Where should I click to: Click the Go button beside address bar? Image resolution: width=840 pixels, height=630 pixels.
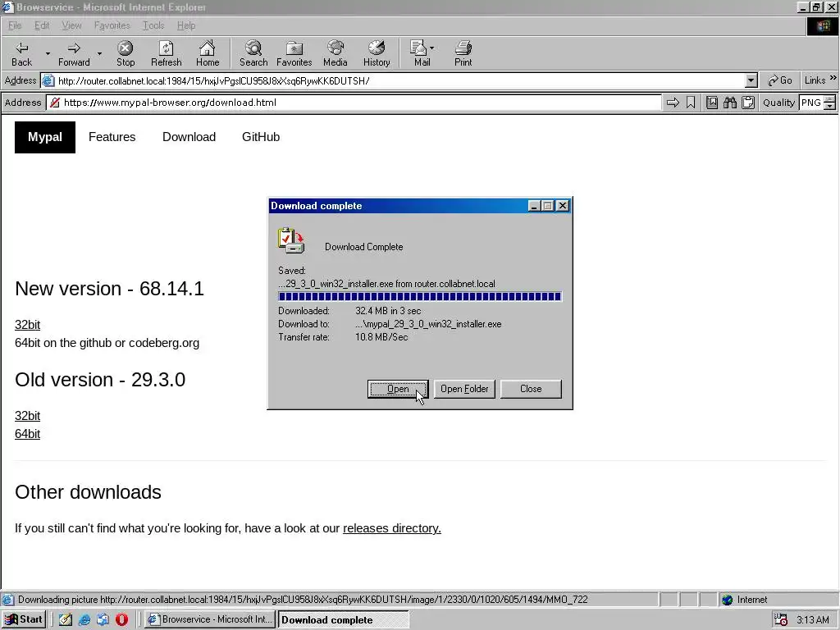point(779,80)
